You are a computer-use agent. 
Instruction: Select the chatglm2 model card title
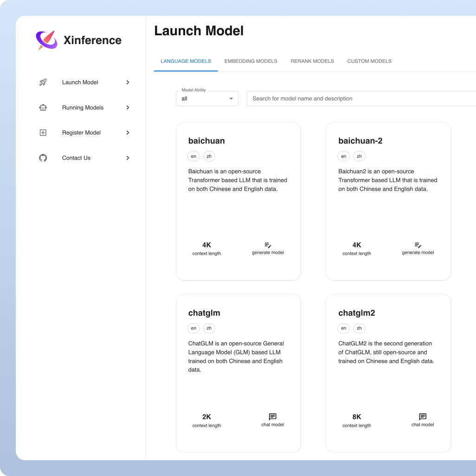coord(357,313)
